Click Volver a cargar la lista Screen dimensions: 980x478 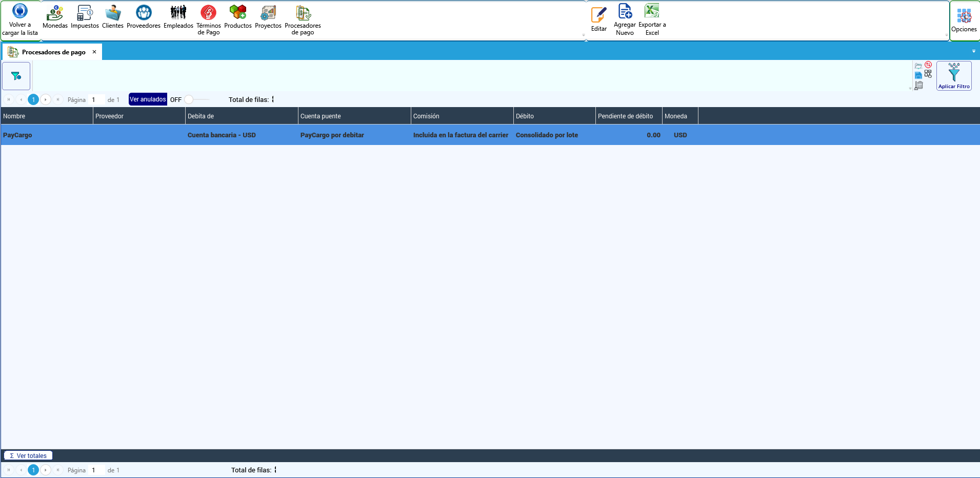20,20
